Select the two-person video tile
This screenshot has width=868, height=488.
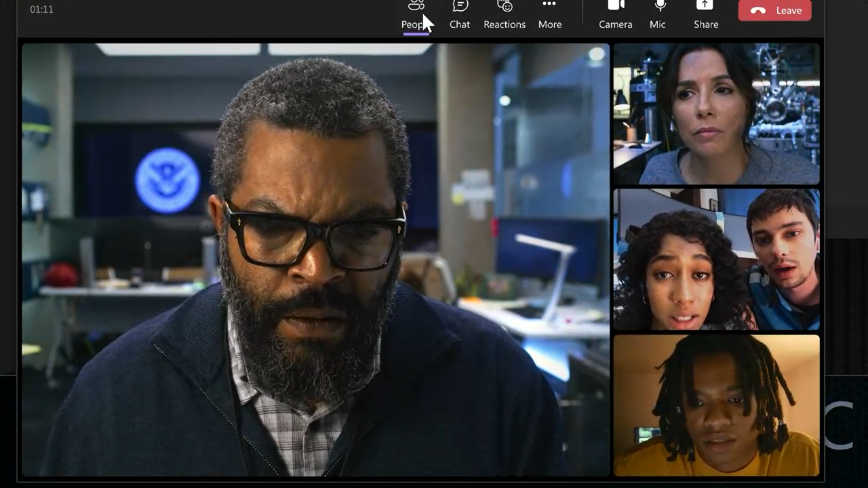[x=717, y=260]
